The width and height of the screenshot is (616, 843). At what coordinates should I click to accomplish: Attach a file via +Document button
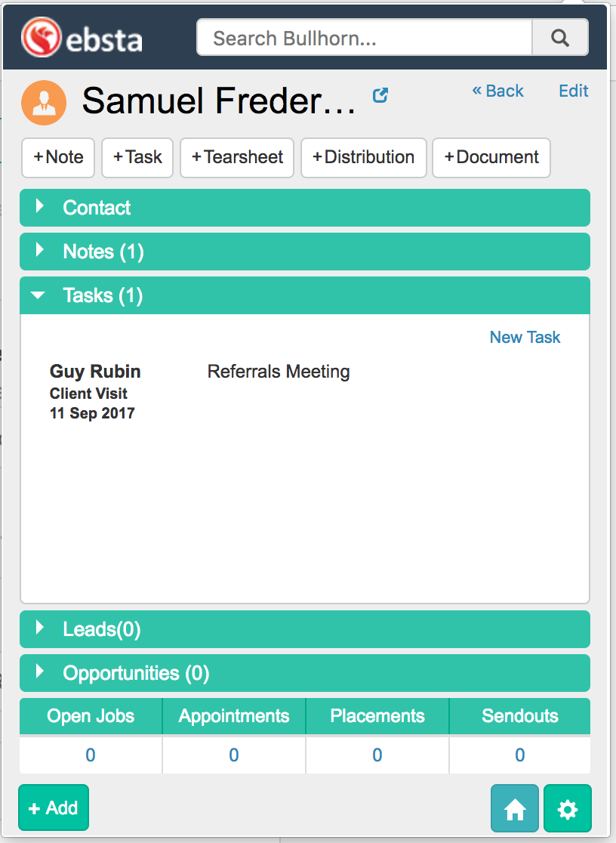491,157
